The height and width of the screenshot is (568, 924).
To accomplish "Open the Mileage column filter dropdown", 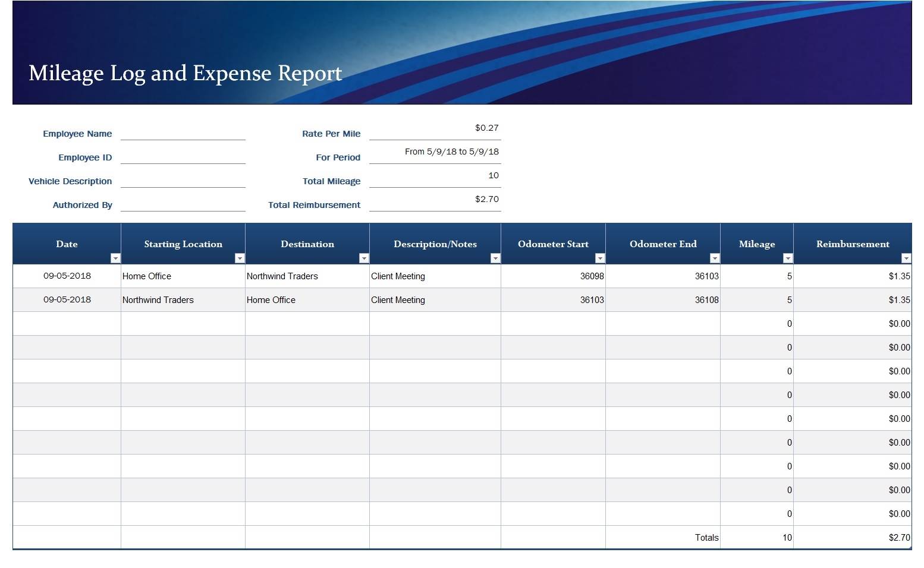I will [x=787, y=258].
